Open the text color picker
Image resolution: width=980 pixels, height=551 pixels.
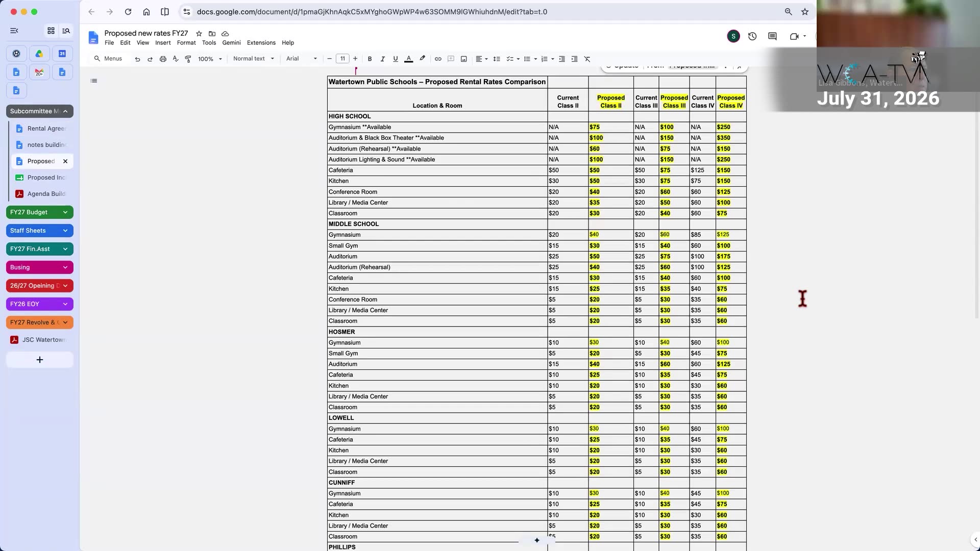pos(409,59)
